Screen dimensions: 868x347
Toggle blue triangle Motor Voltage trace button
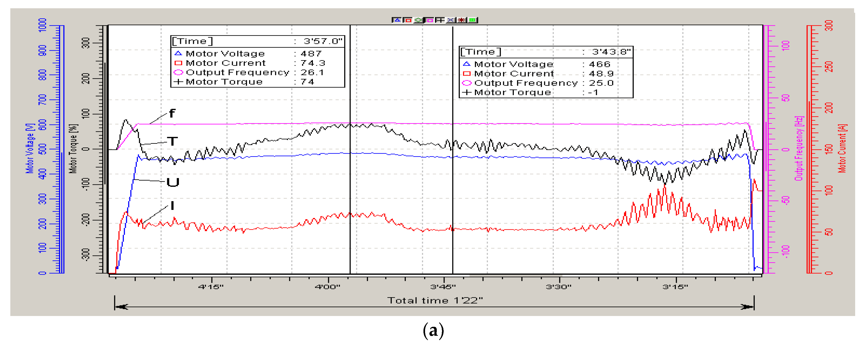[x=397, y=20]
